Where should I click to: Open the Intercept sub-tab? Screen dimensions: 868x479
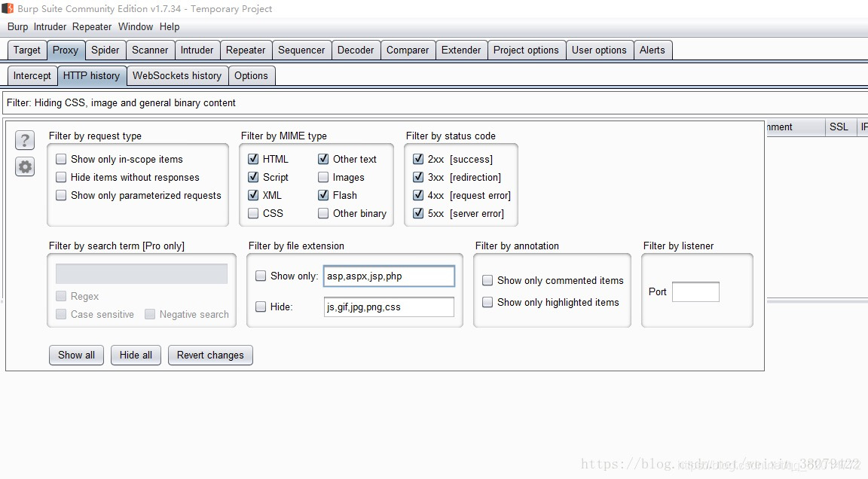[32, 76]
